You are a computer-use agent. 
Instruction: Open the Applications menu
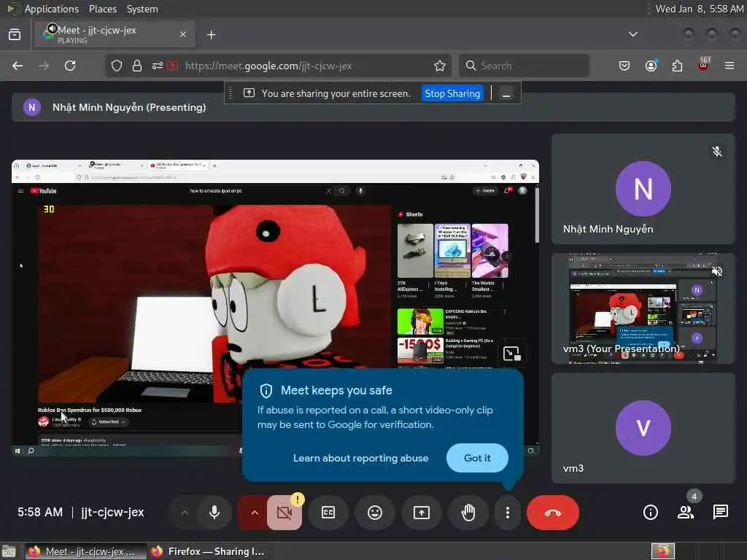52,9
